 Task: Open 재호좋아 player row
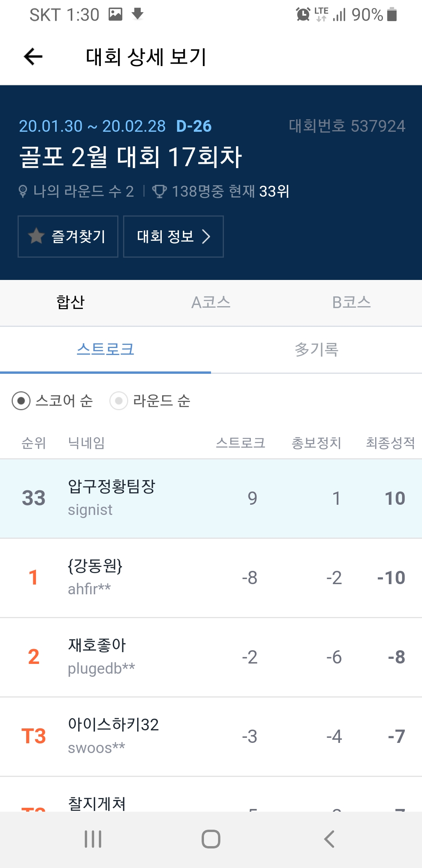[211, 657]
